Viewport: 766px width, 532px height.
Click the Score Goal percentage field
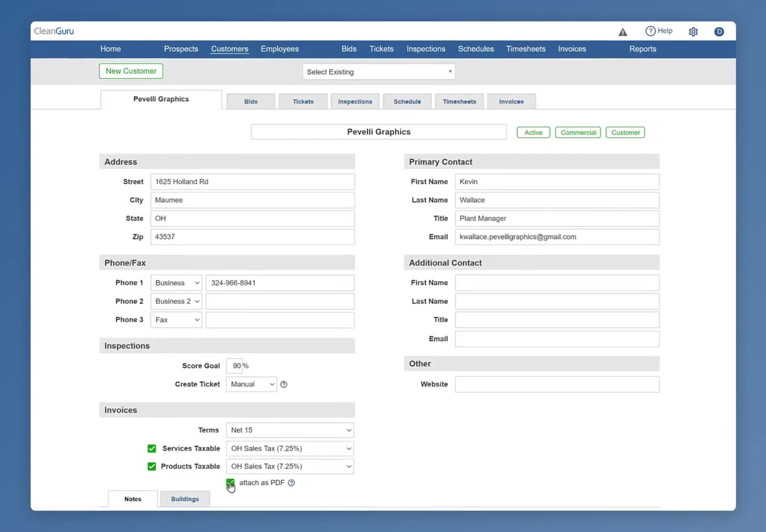[x=235, y=366]
